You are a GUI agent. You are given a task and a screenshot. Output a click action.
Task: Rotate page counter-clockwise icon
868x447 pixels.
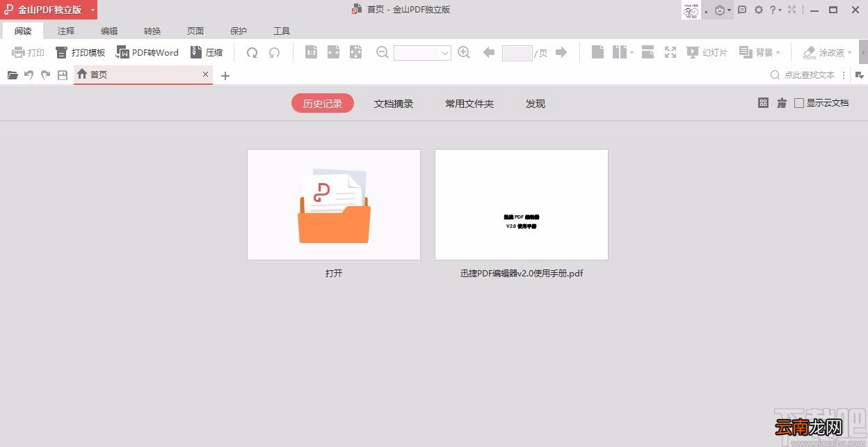click(275, 52)
